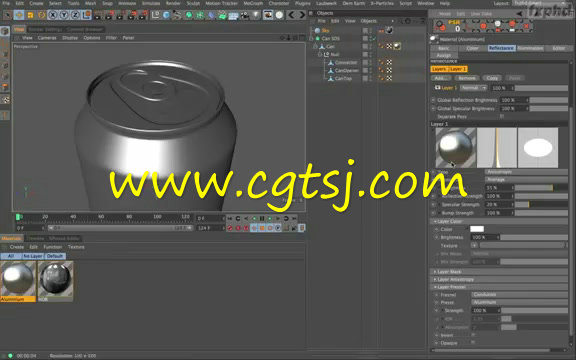This screenshot has height=360, width=576.
Task: Click the cube primitive icon in toolbar
Action: pos(166,15)
